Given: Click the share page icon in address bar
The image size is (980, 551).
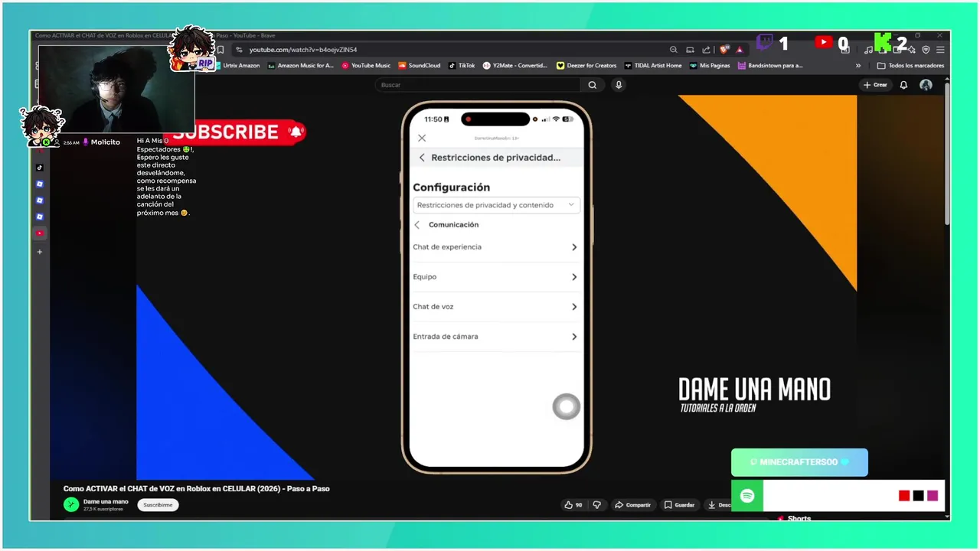Looking at the screenshot, I should coord(706,50).
